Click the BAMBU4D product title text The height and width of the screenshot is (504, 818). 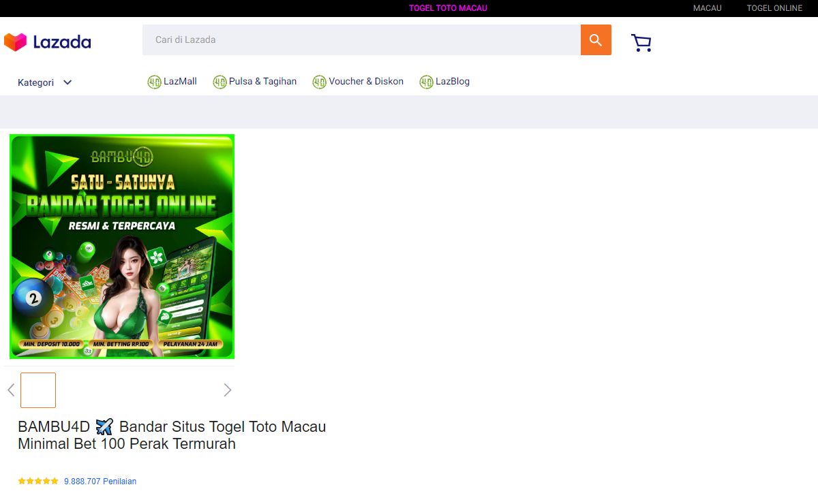(x=172, y=435)
